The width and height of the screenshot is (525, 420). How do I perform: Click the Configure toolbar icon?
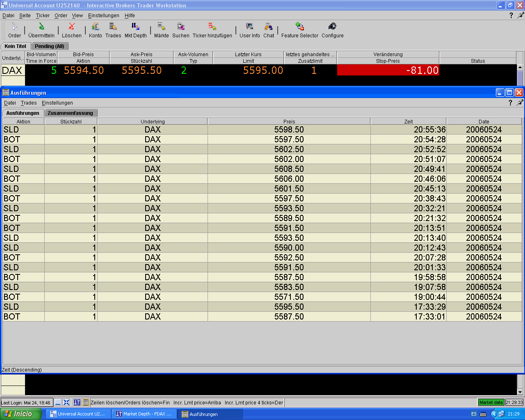point(332,27)
